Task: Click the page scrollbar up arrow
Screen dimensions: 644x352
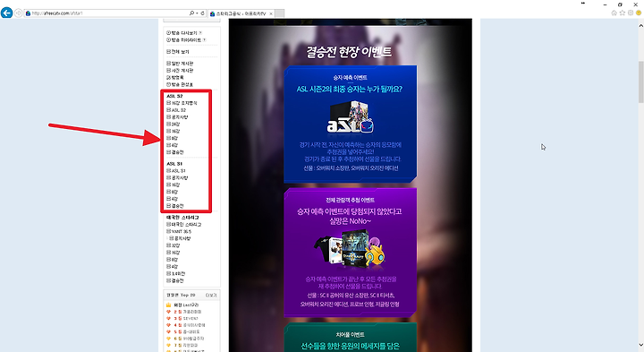Action: (x=640, y=25)
